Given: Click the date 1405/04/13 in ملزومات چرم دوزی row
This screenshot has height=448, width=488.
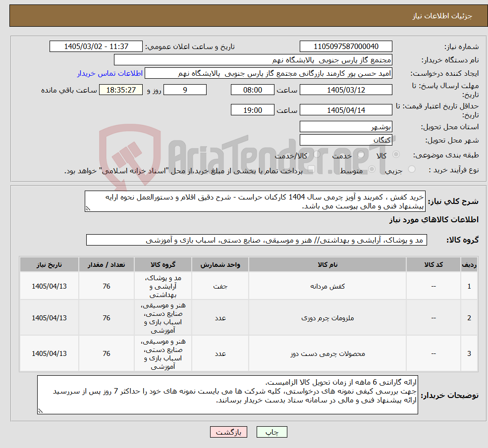Looking at the screenshot, I should click(49, 318).
